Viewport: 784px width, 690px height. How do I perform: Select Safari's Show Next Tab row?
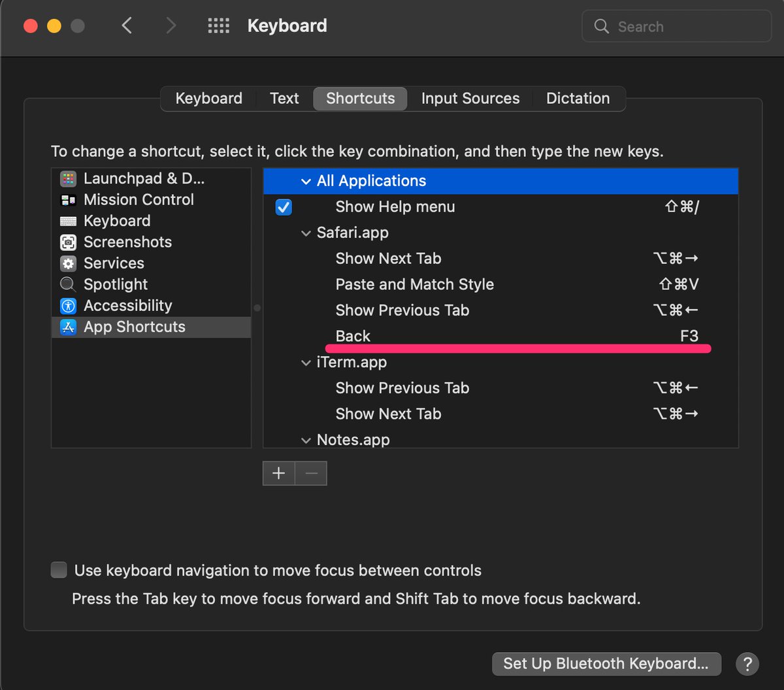click(x=500, y=259)
